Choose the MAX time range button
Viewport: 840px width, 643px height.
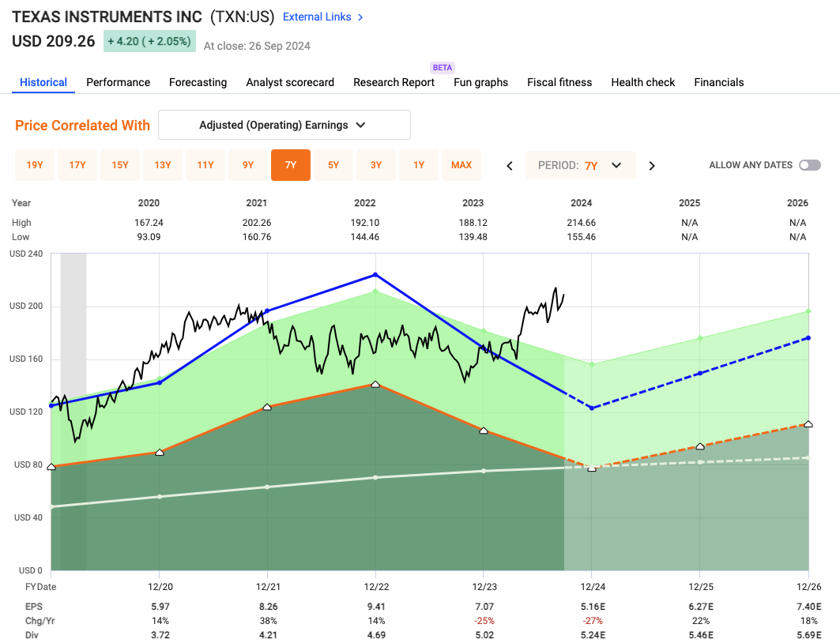(461, 165)
